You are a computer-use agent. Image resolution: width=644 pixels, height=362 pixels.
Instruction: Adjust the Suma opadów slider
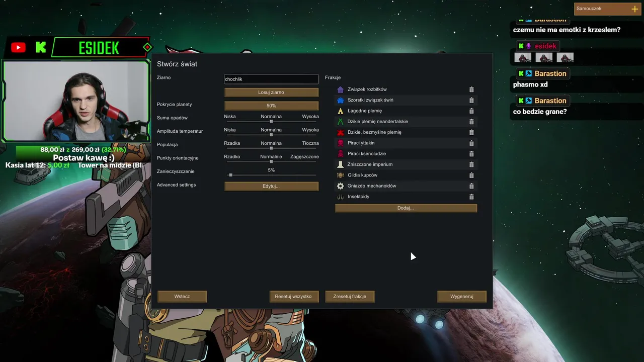point(271,121)
